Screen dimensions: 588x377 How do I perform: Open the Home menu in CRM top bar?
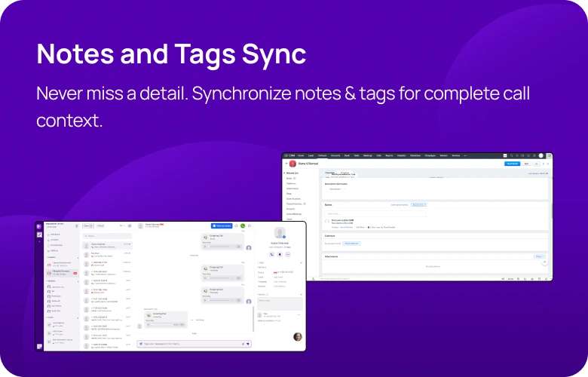[301, 155]
